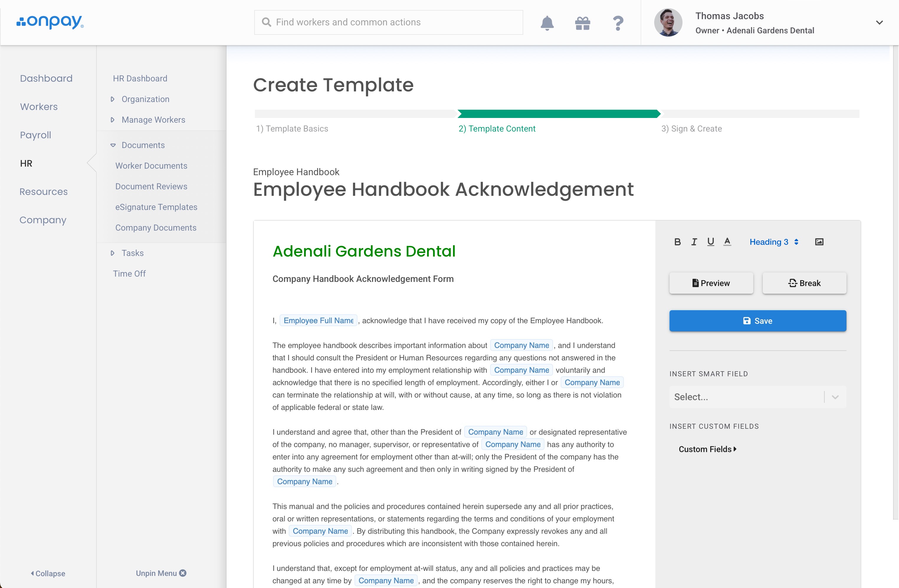Open eSignature Templates in sidebar
899x588 pixels.
pos(156,207)
